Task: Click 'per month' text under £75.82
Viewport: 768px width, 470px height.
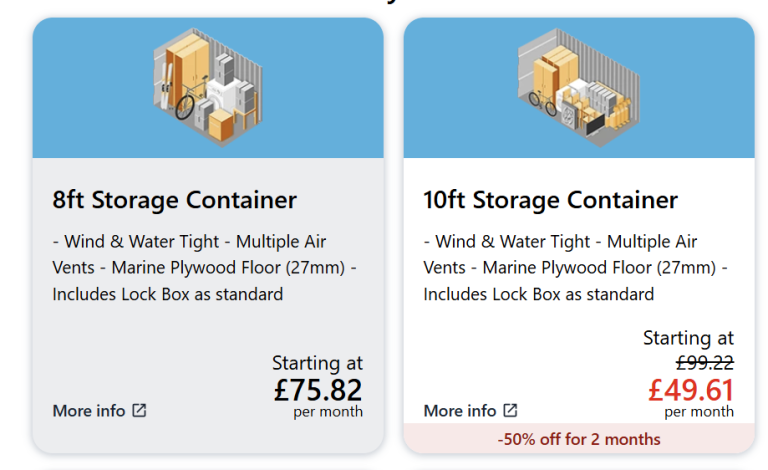Action: tap(328, 412)
